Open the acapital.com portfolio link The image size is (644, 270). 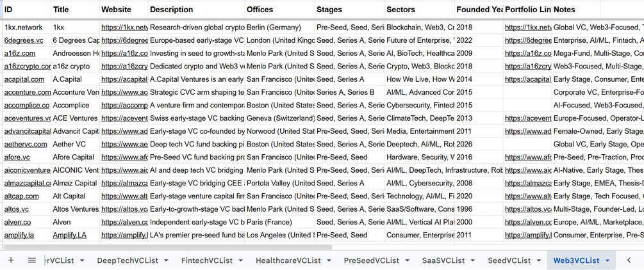(528, 79)
